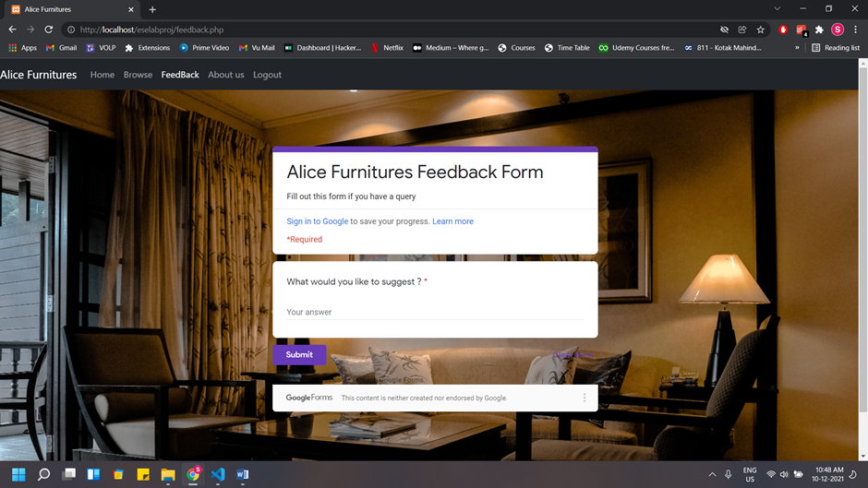
Task: Open Task View on taskbar
Action: pyautogui.click(x=68, y=475)
